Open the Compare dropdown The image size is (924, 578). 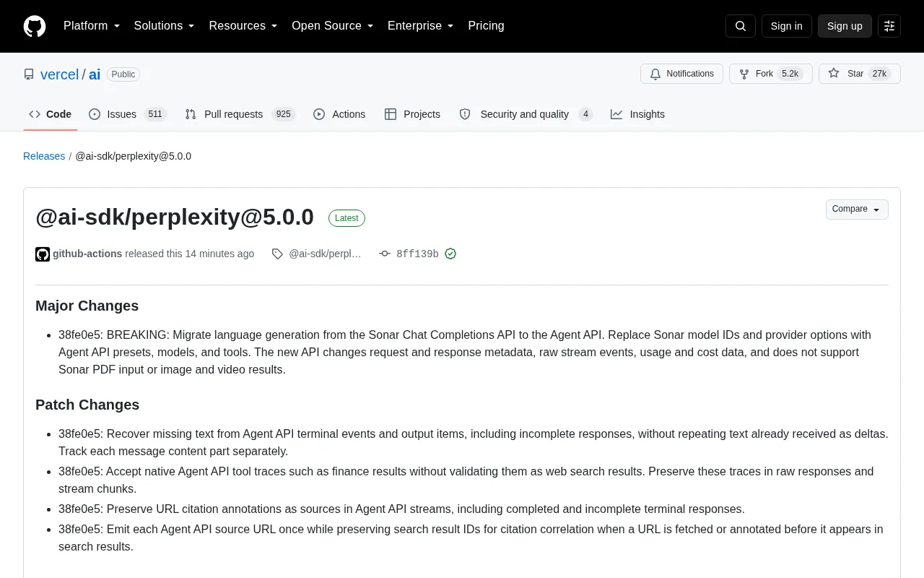857,210
